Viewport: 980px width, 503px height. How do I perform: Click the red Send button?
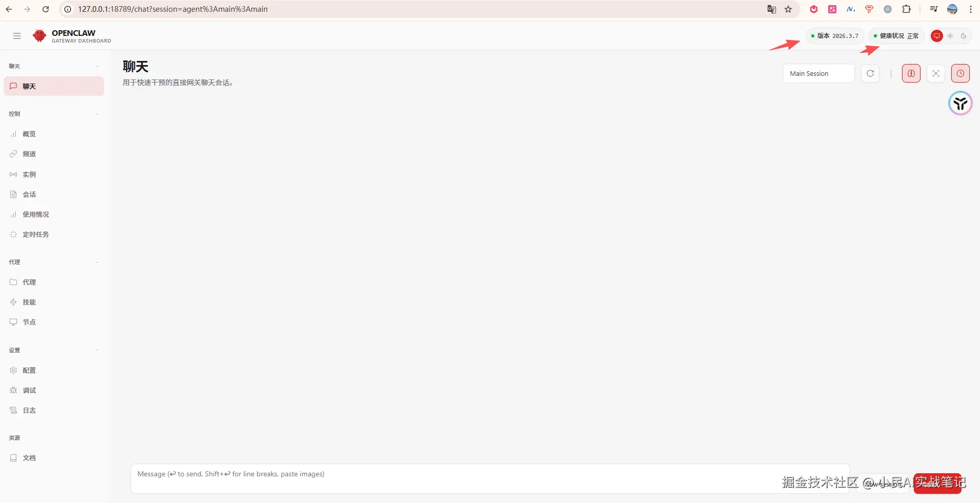(937, 484)
